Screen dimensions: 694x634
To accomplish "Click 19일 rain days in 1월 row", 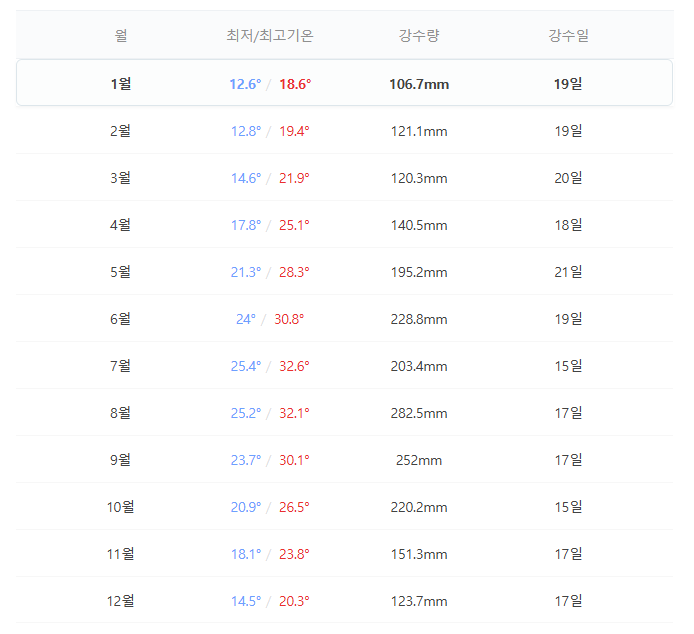I will (568, 84).
